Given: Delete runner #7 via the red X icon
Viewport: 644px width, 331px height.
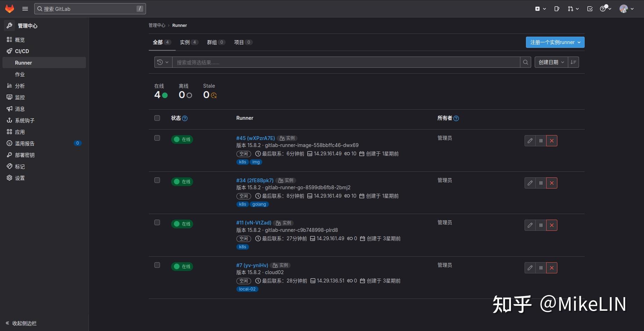Looking at the screenshot, I should point(551,268).
